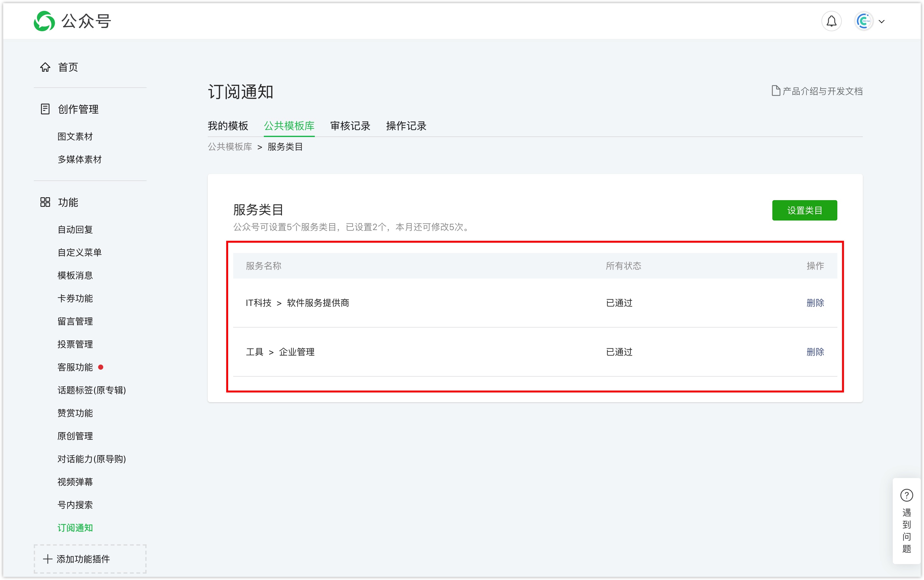Open 图文素材 in sidebar
This screenshot has height=580, width=924.
(75, 137)
